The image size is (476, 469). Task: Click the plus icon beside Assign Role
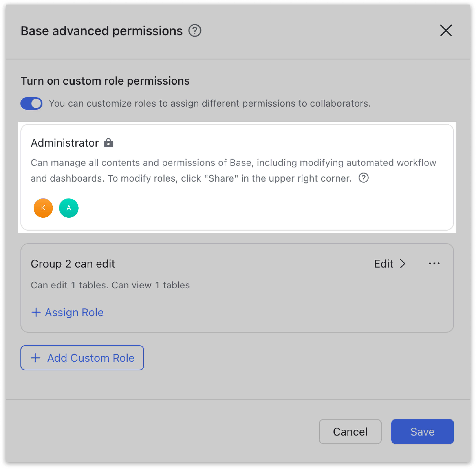(x=36, y=312)
